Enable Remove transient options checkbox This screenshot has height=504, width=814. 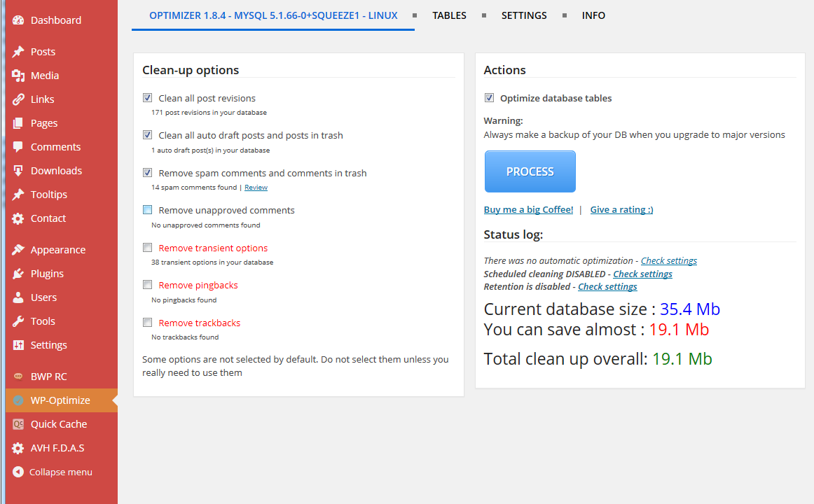tap(147, 247)
